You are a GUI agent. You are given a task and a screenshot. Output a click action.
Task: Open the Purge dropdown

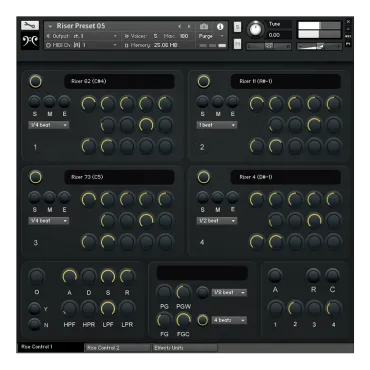click(212, 36)
